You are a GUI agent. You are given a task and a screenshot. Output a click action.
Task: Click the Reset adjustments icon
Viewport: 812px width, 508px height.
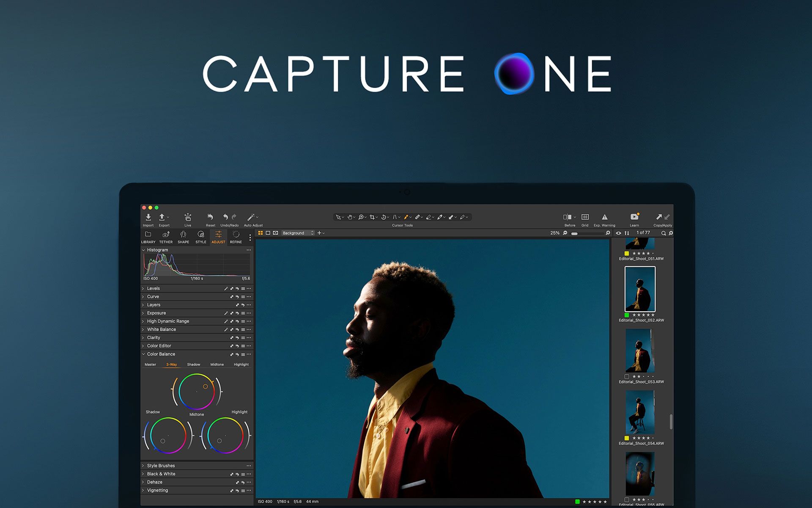pyautogui.click(x=210, y=217)
